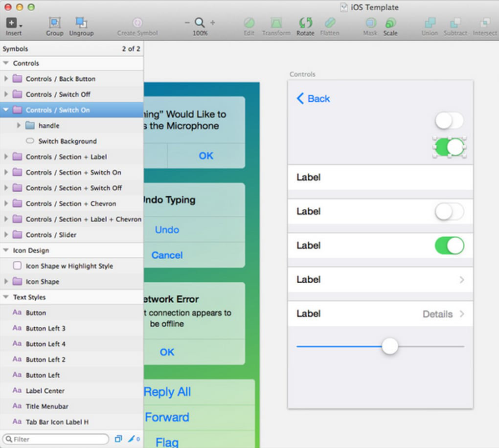This screenshot has height=448, width=499.
Task: Click the Back button on Controls artboard
Action: point(313,99)
